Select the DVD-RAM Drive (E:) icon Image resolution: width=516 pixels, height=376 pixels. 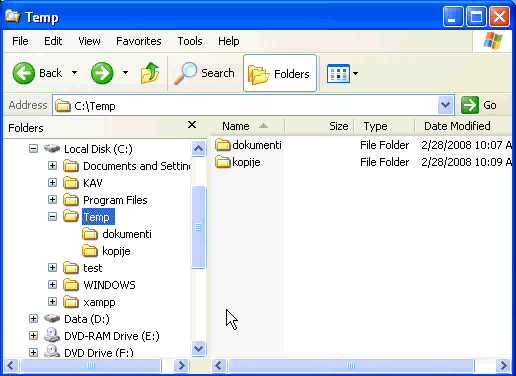[x=52, y=335]
